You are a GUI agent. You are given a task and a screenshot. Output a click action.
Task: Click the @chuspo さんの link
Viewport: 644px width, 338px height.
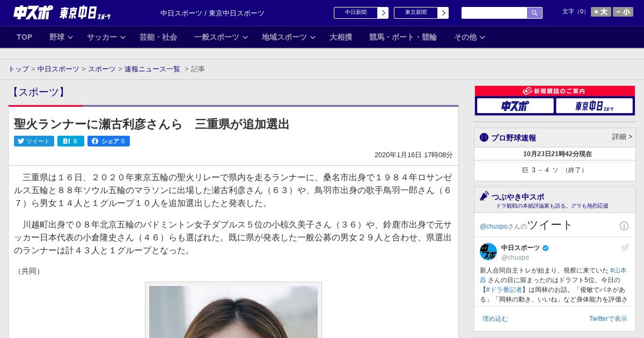(x=503, y=226)
